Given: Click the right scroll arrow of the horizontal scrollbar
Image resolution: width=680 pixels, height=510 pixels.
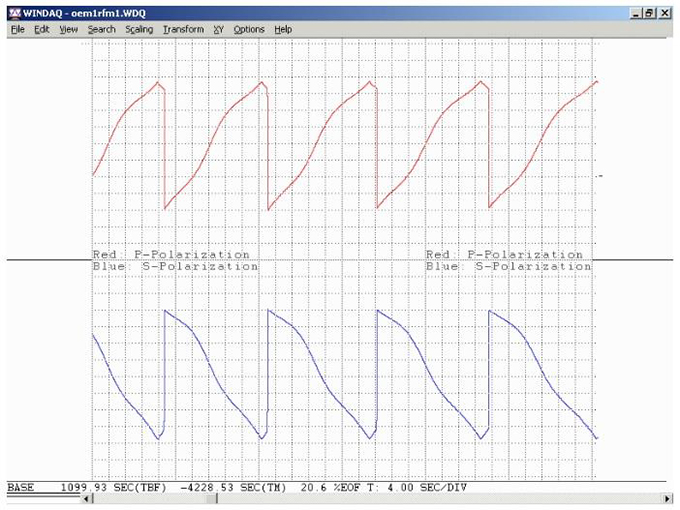Looking at the screenshot, I should tap(667, 499).
